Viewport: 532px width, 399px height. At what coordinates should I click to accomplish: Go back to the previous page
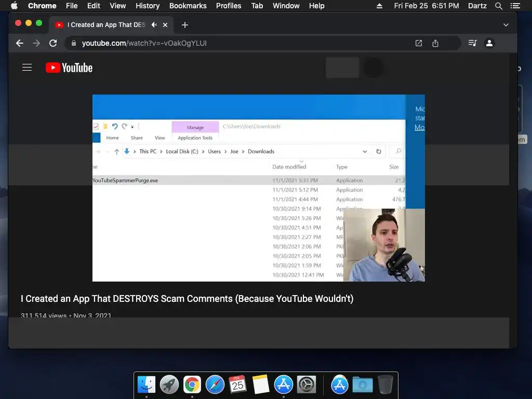coord(20,43)
